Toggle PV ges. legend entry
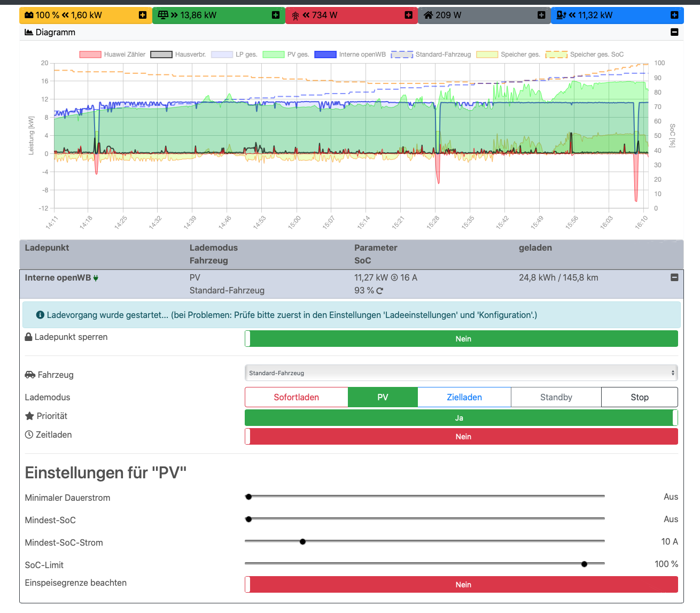Image resolution: width=700 pixels, height=613 pixels. pos(286,55)
